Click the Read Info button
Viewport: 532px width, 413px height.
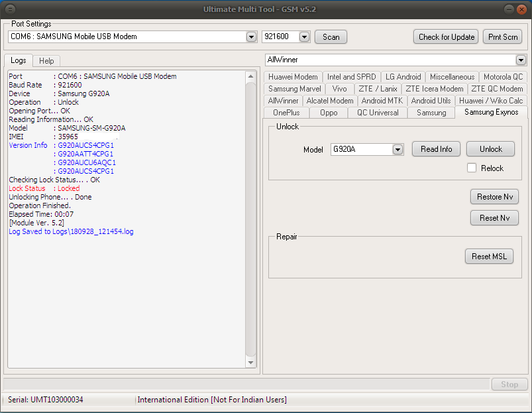pyautogui.click(x=436, y=149)
